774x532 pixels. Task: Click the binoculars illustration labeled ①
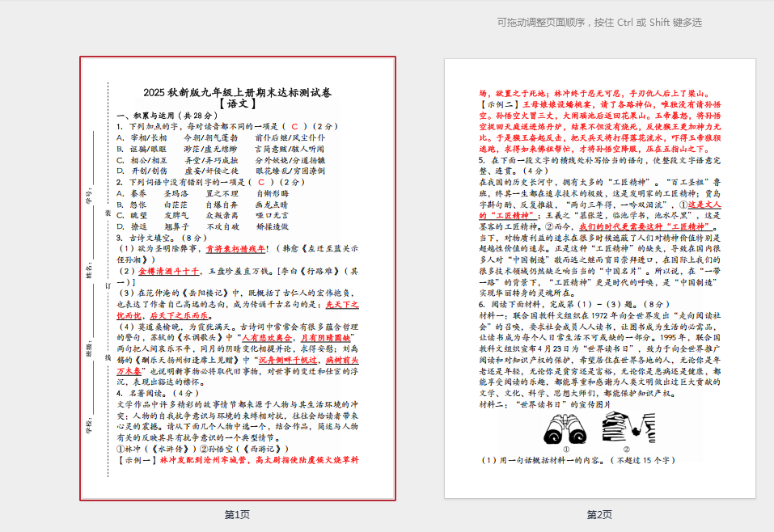pos(566,428)
